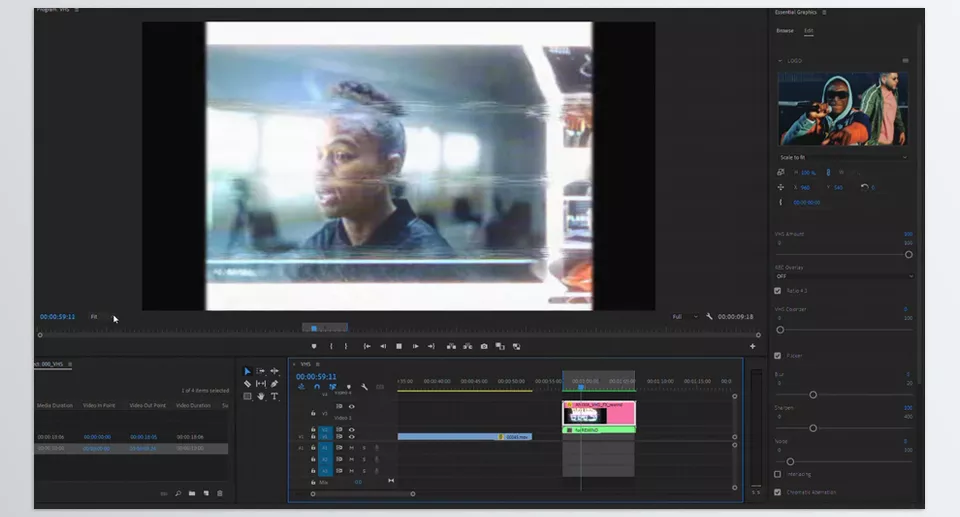
Task: Click the Extract button
Action: point(468,347)
